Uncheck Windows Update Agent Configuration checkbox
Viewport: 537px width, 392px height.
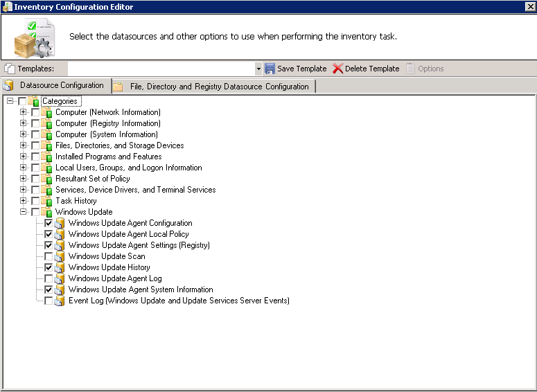pyautogui.click(x=49, y=223)
